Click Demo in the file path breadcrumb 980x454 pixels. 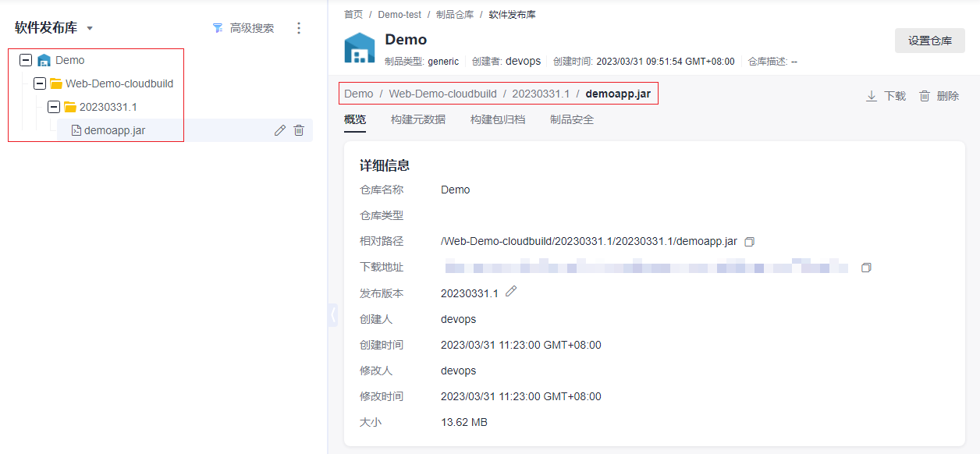[x=359, y=94]
